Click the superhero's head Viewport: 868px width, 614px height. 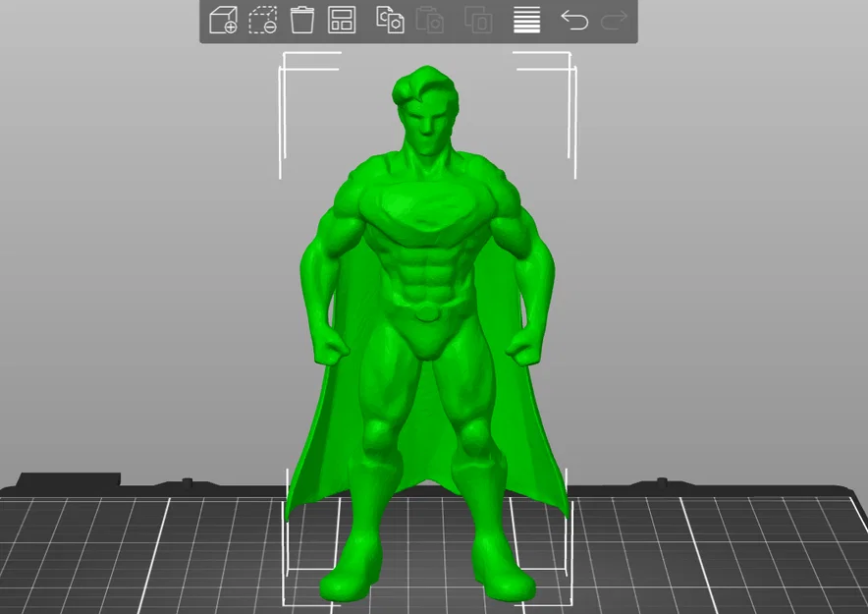(424, 108)
